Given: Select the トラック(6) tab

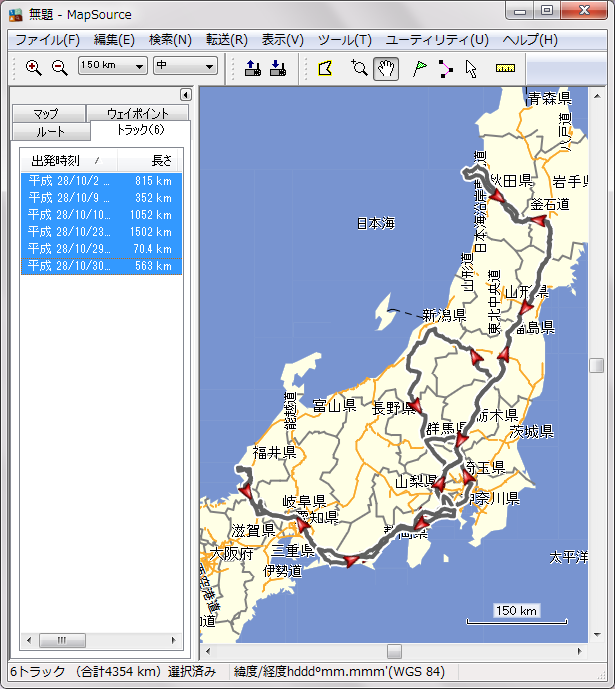Looking at the screenshot, I should [140, 130].
